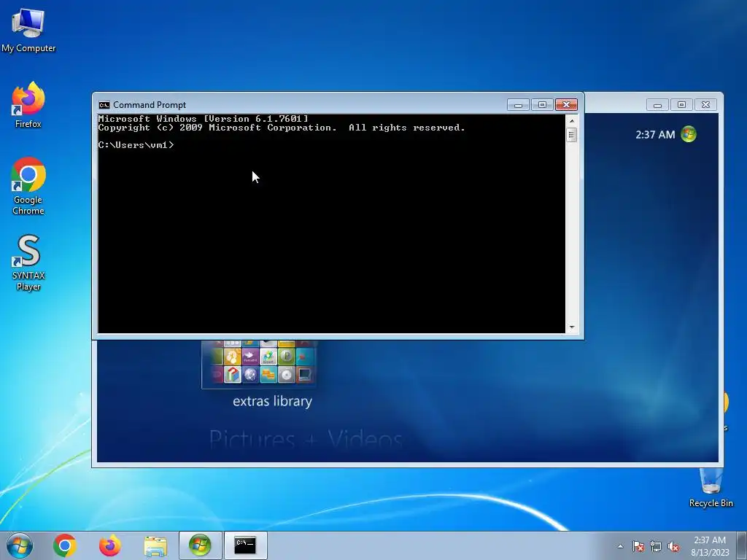Click the Show desktop button at taskbar end
This screenshot has width=747, height=560.
[742, 545]
